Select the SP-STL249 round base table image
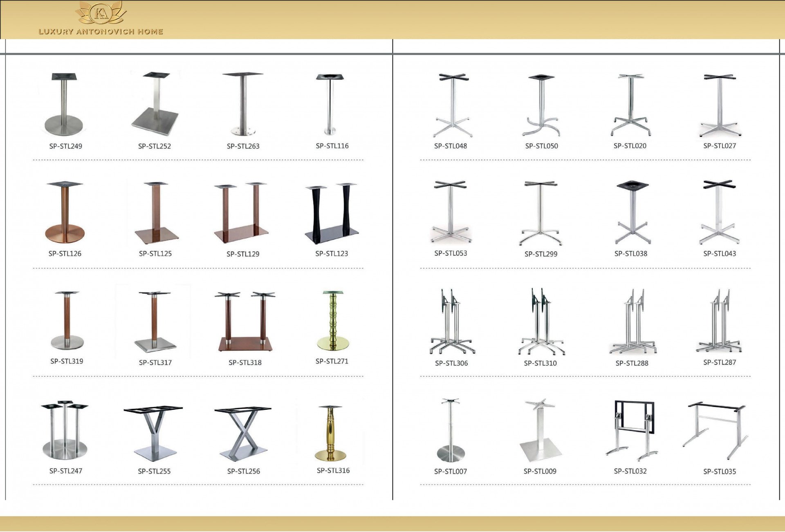 (64, 105)
